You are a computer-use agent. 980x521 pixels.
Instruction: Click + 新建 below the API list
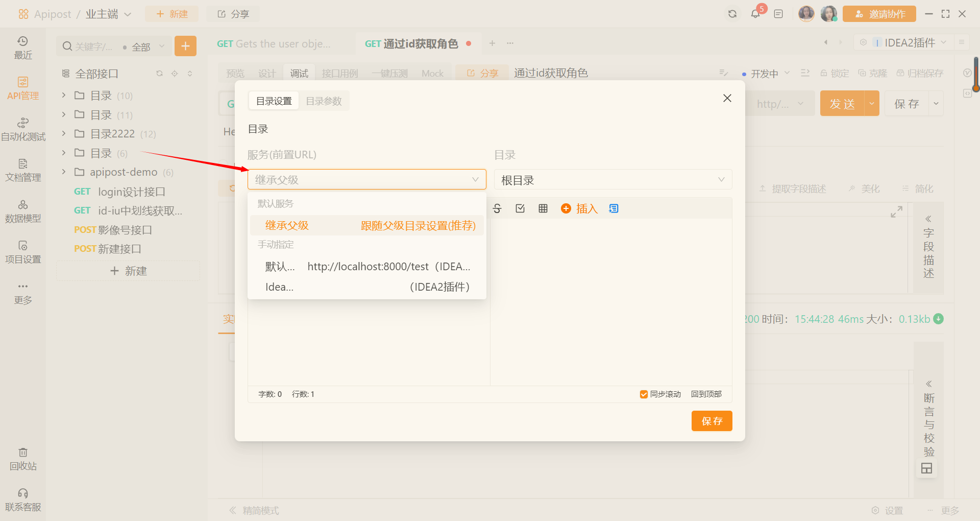128,271
